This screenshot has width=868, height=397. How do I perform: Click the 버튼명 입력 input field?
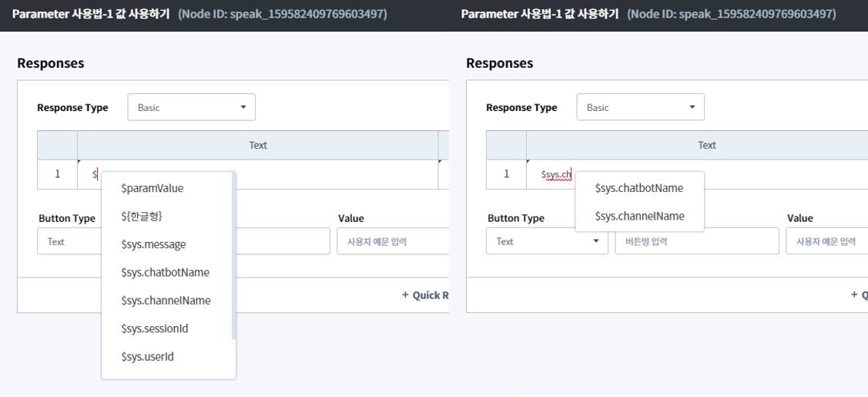tap(696, 241)
